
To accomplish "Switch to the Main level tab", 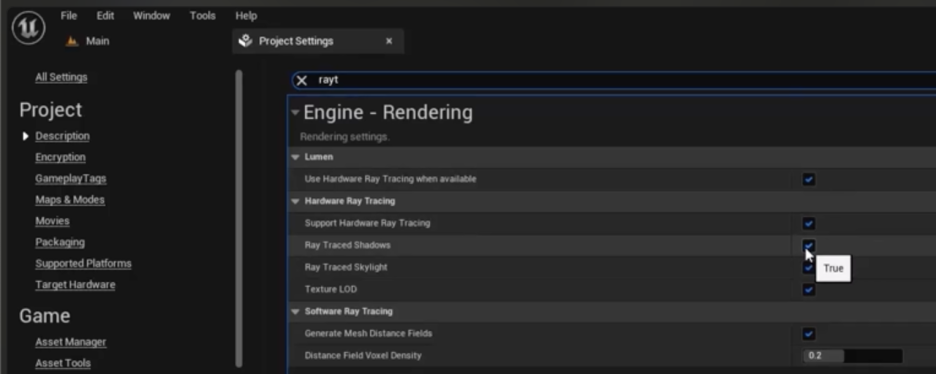I will point(88,41).
